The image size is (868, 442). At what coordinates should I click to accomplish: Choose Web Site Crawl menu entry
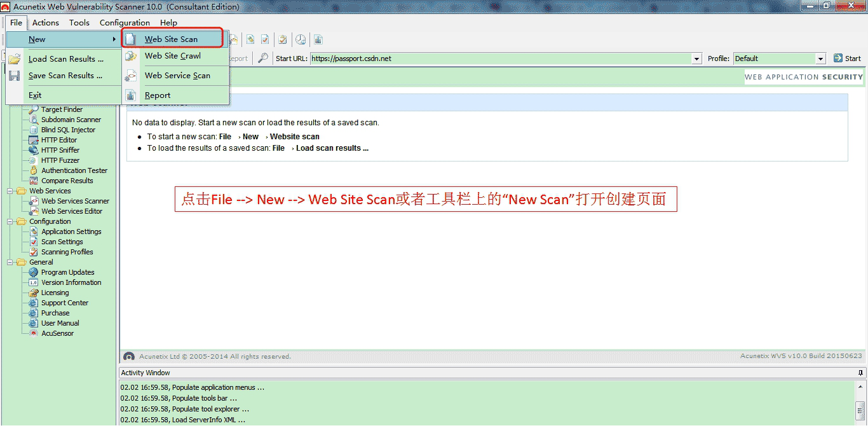pyautogui.click(x=175, y=56)
